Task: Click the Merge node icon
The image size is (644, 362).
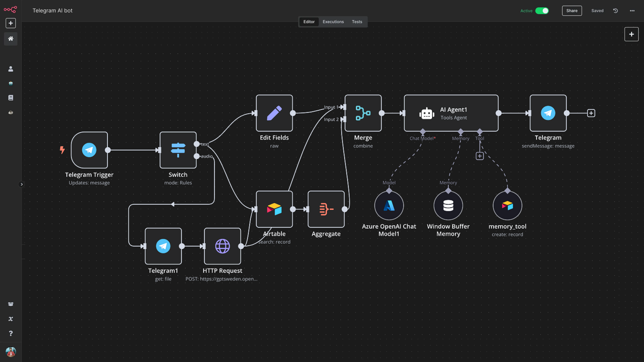Action: coord(363,113)
